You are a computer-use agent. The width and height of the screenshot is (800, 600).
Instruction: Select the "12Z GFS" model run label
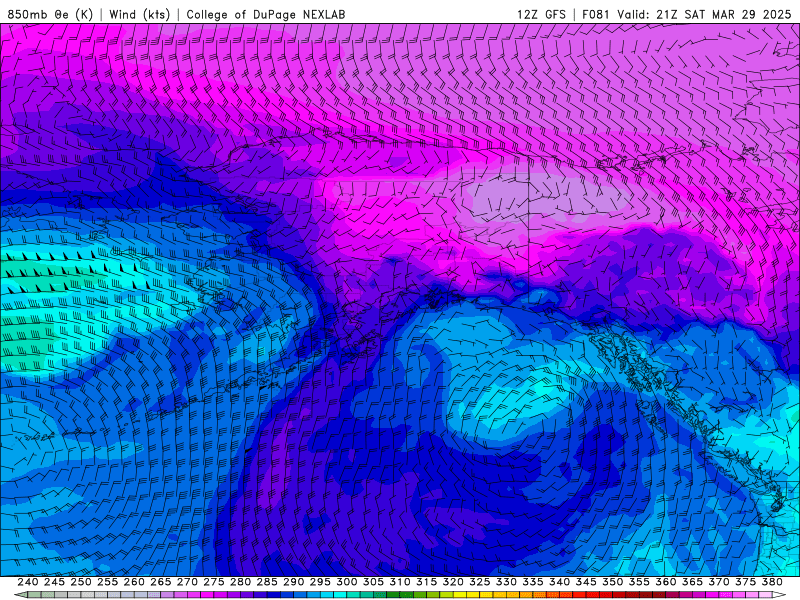click(541, 14)
